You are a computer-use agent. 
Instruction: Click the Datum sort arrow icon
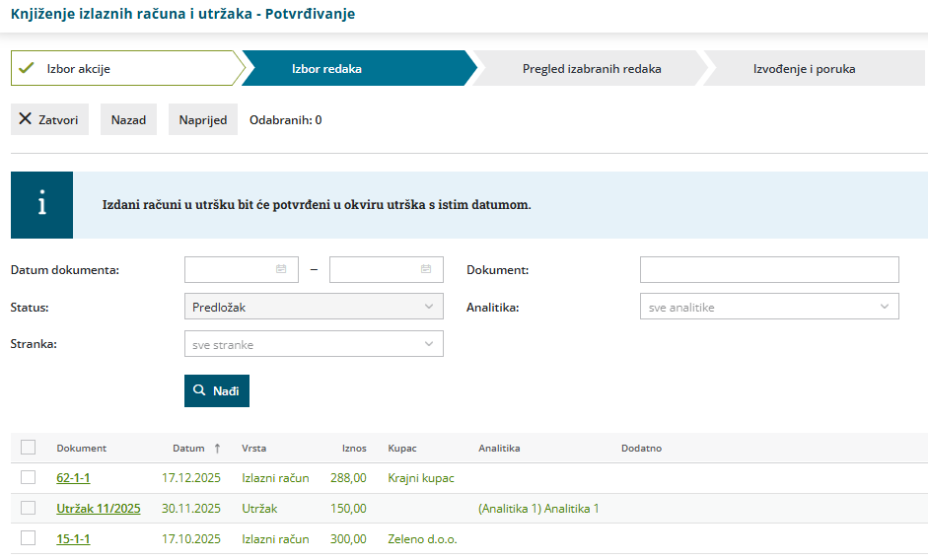click(x=217, y=449)
